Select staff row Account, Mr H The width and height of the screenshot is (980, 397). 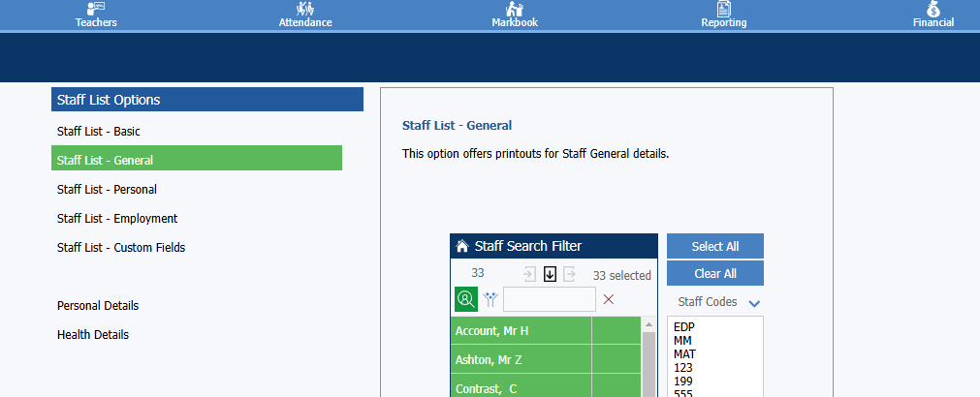(546, 331)
